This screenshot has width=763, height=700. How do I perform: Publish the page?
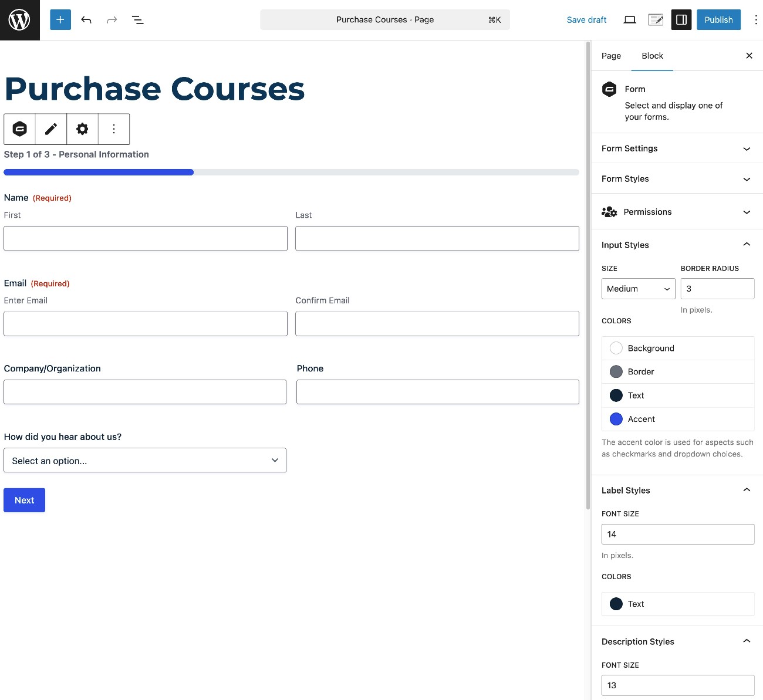(718, 19)
